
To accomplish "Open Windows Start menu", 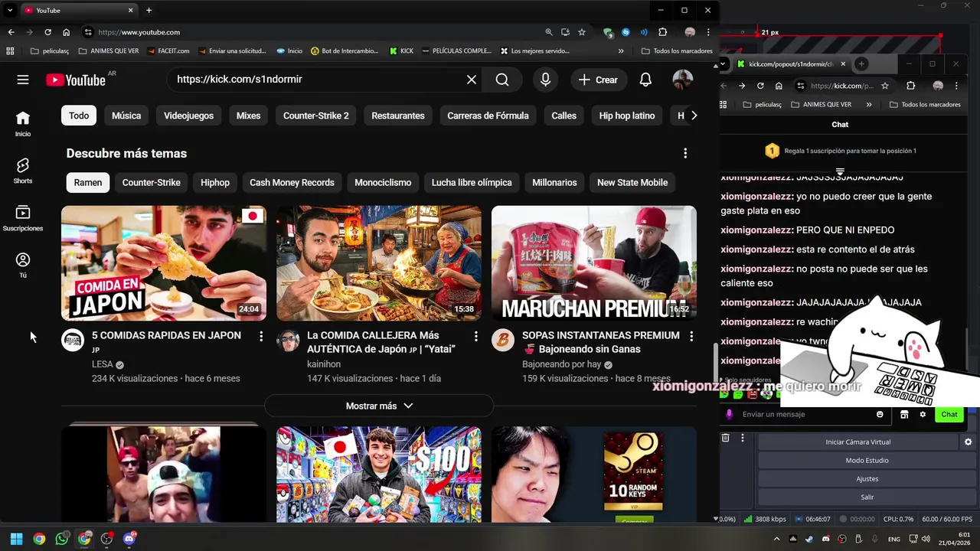I will 16,539.
